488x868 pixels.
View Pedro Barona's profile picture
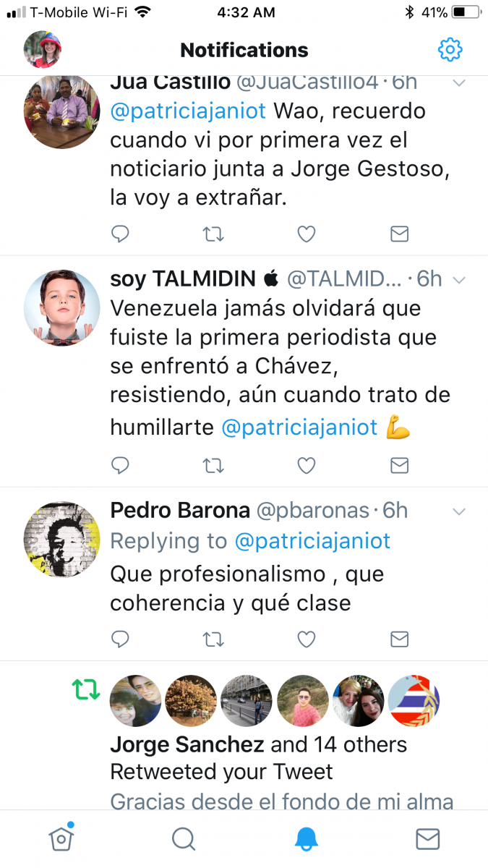(62, 540)
